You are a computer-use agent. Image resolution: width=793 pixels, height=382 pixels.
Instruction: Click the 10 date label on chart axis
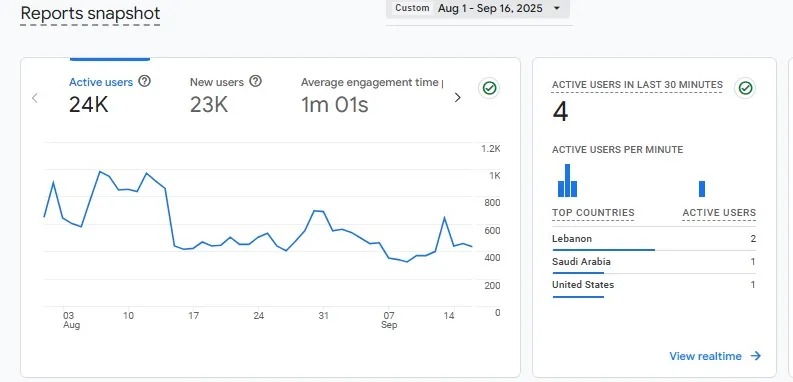(128, 316)
